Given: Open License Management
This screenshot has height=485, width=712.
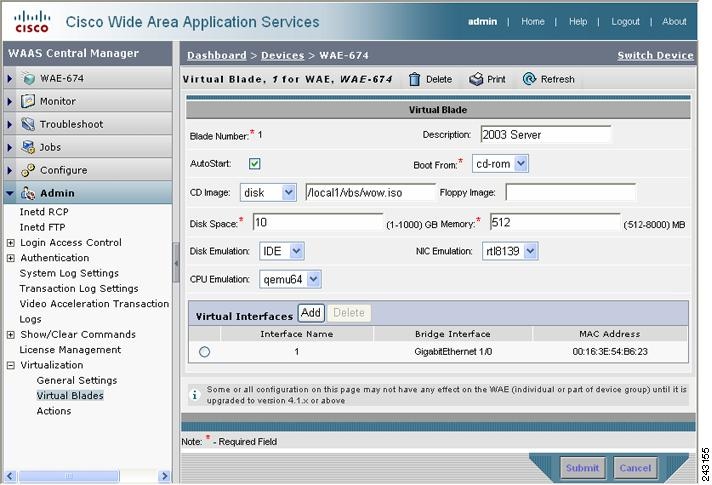Looking at the screenshot, I should (x=70, y=350).
